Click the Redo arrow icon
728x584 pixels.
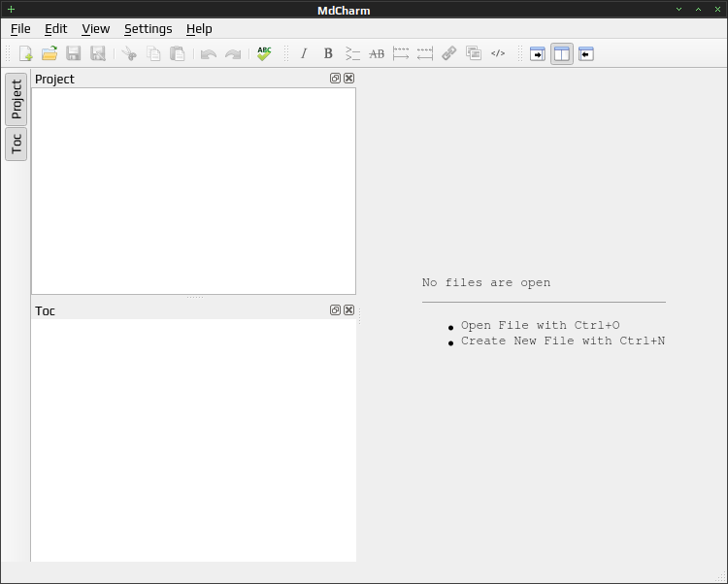click(x=233, y=53)
